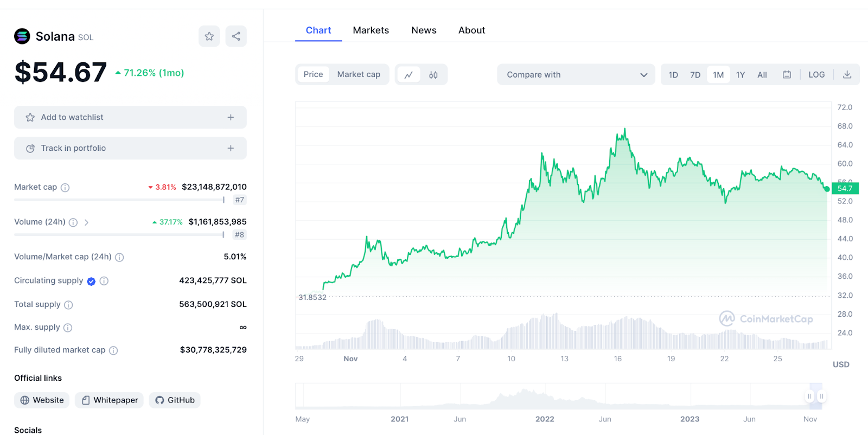Screen dimensions: 868x435
Task: Click the $23,148,872,010 market cap value
Action: click(x=214, y=187)
